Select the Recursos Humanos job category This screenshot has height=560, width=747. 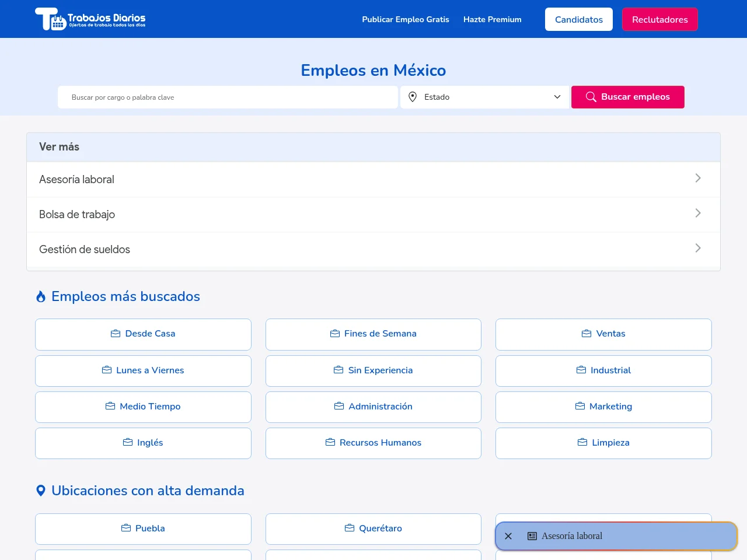click(x=373, y=443)
